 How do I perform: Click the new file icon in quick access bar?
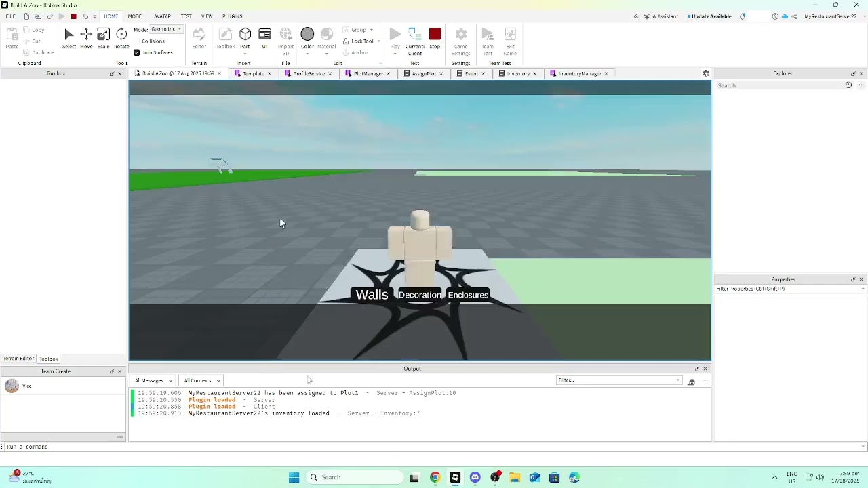pos(26,16)
